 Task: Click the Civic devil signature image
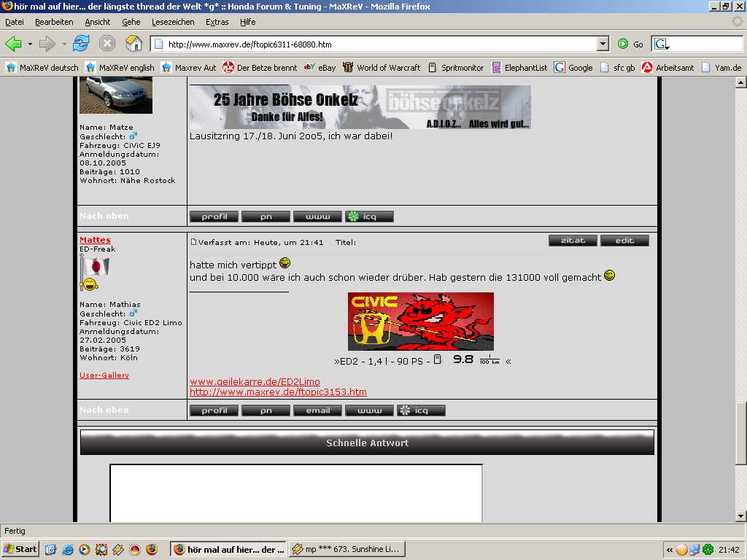tap(421, 322)
